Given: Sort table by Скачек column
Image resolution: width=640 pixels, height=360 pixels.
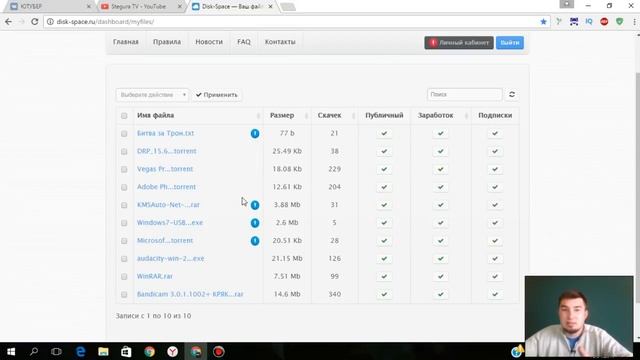Looking at the screenshot, I should coord(335,116).
